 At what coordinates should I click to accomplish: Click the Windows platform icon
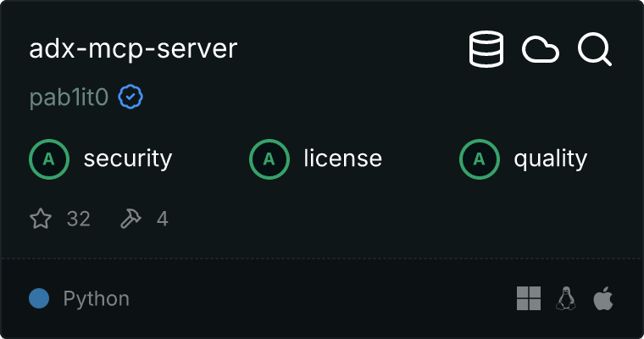coord(529,298)
